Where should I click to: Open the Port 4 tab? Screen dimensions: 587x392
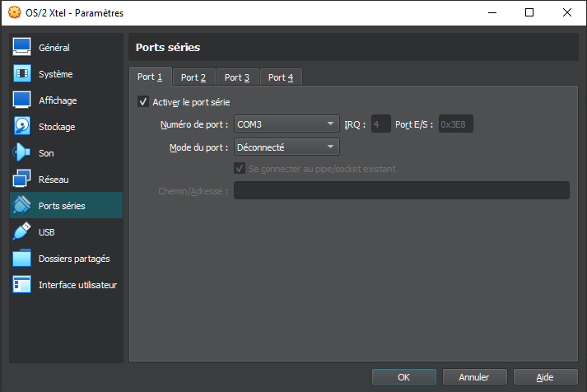[x=281, y=77]
